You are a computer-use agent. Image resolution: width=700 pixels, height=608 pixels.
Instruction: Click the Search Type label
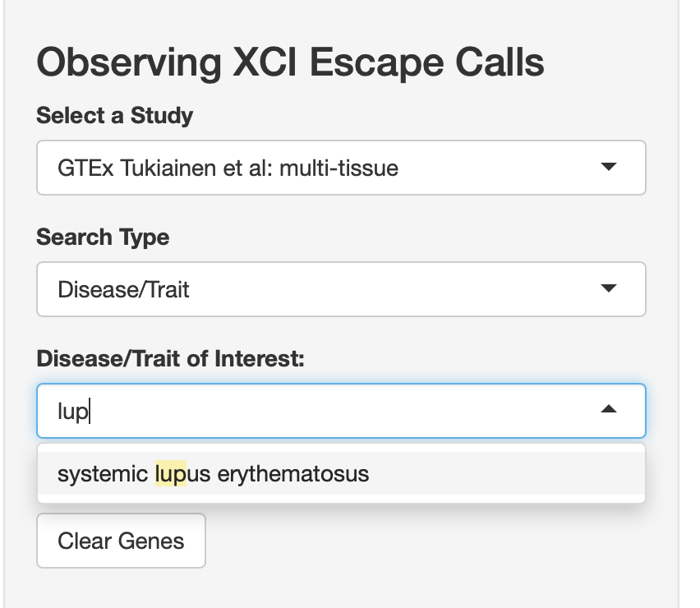[103, 237]
